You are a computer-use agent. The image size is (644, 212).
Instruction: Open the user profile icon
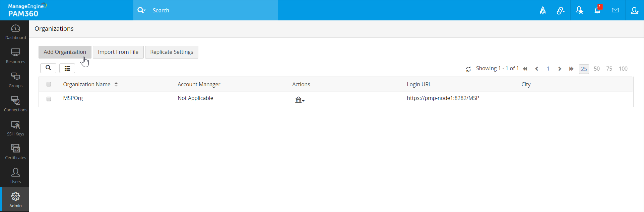(x=634, y=11)
